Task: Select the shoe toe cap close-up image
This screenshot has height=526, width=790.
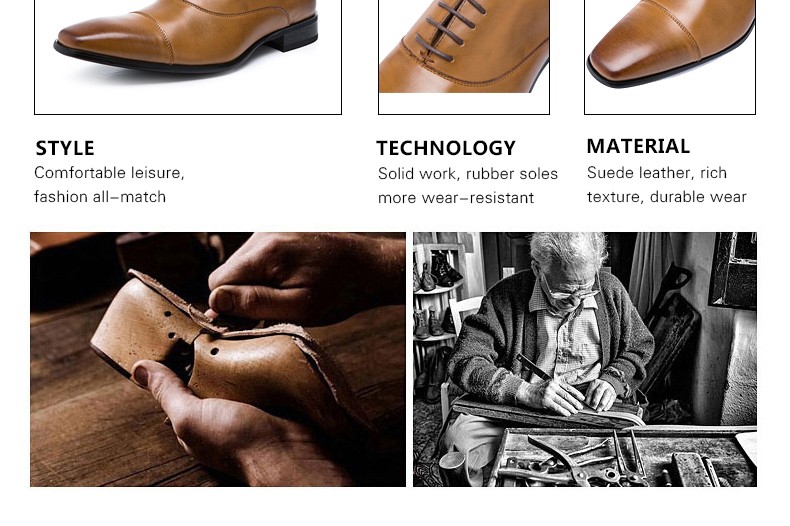Action: (x=670, y=57)
